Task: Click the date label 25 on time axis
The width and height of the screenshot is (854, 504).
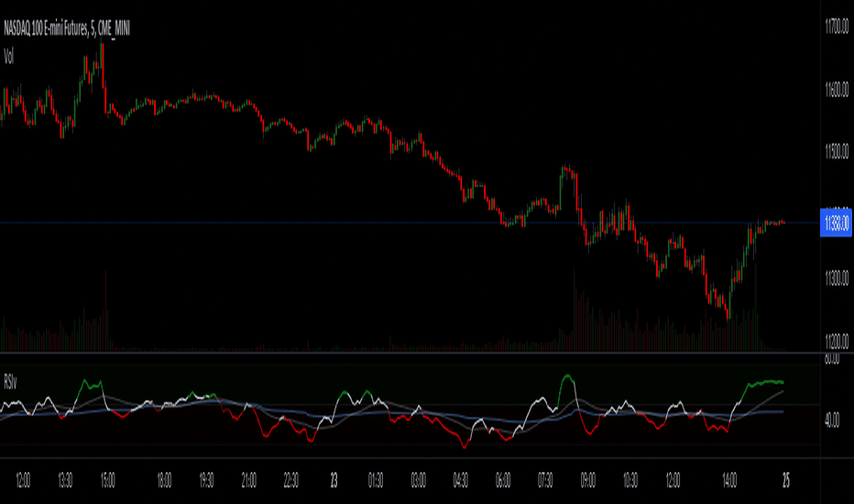Action: [786, 480]
